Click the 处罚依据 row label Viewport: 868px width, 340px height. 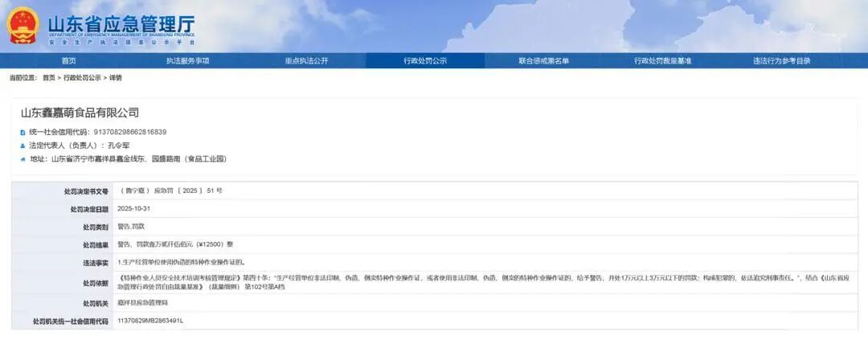(92, 283)
